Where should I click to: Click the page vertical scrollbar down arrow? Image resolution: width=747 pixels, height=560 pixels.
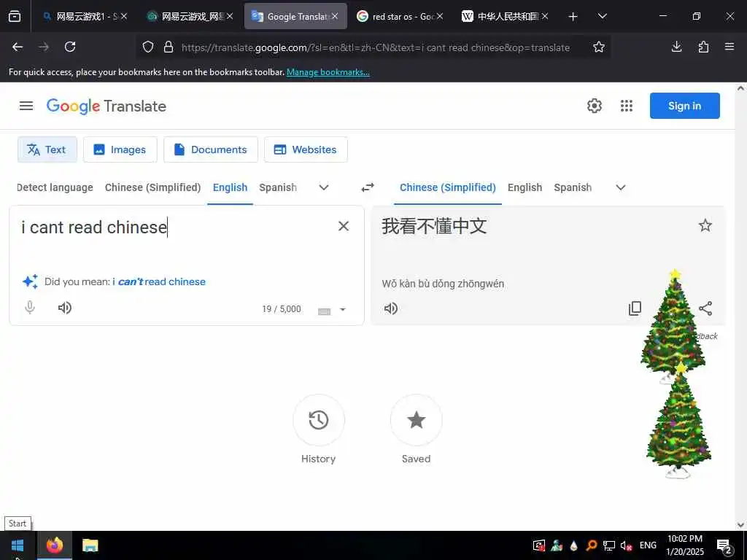coord(740,525)
